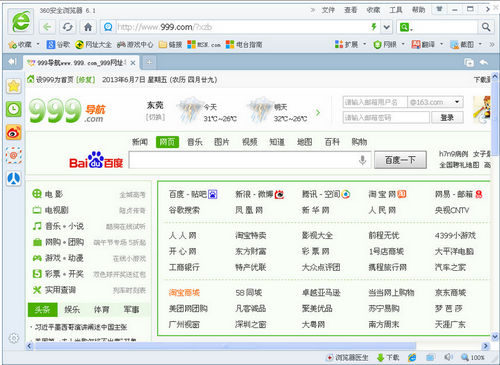Close the 999导航 tab
This screenshot has height=365, width=500.
(x=133, y=63)
